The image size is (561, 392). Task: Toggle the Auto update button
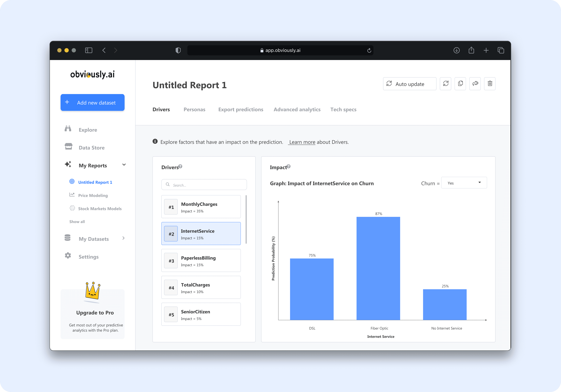point(410,84)
